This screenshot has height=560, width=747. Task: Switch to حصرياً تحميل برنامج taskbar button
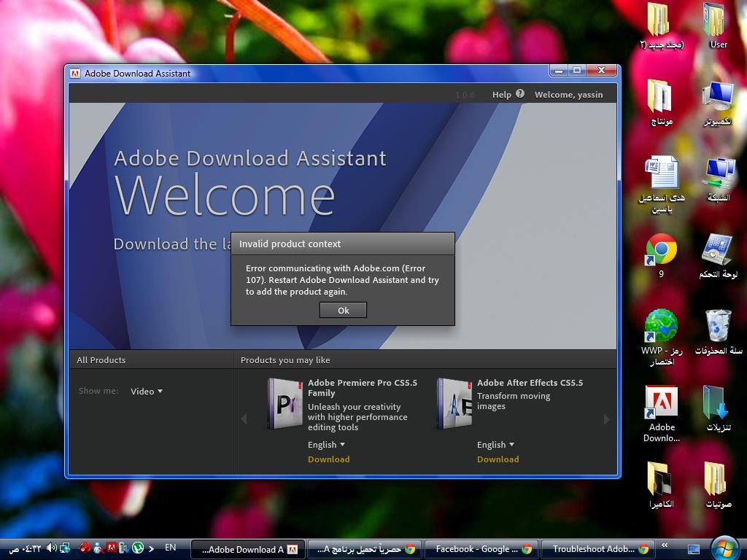364,549
